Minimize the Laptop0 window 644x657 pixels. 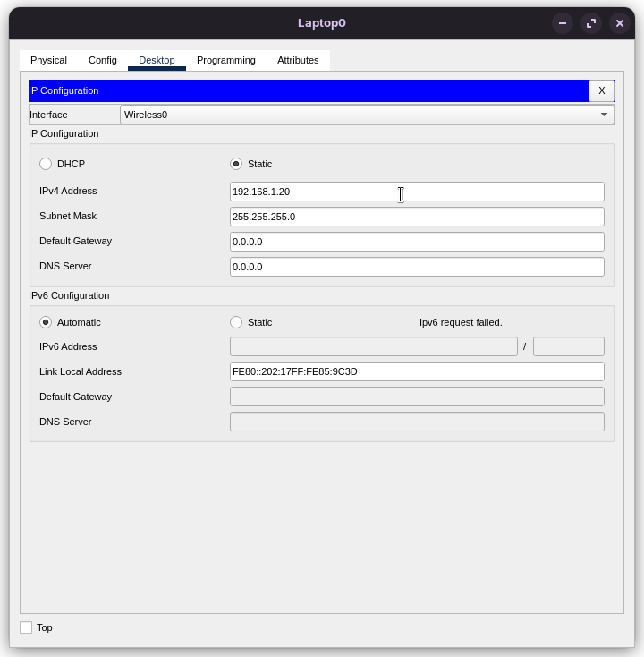(563, 23)
